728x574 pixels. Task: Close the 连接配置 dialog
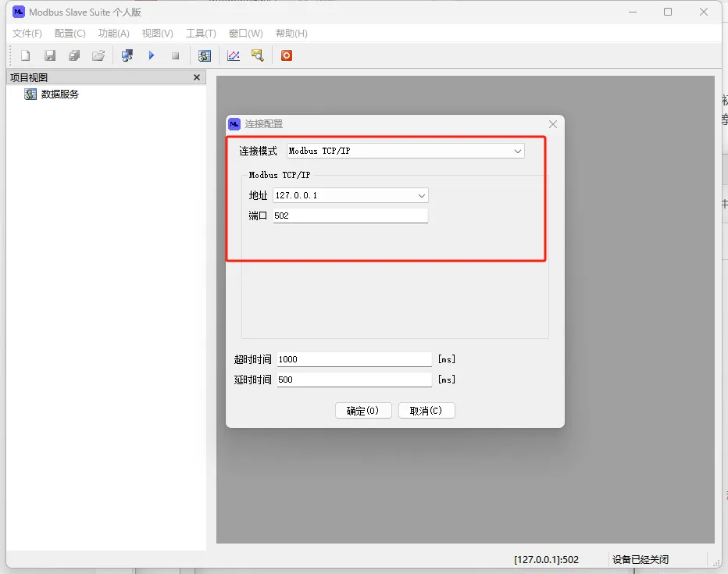click(x=553, y=124)
